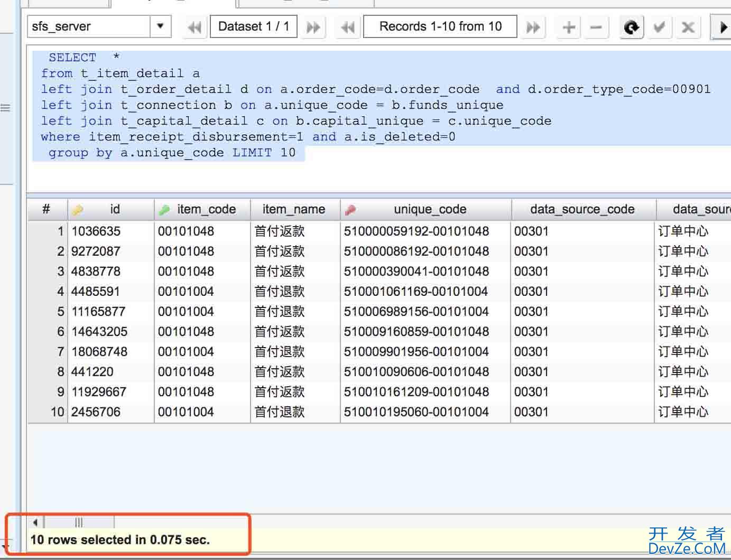This screenshot has height=560, width=731.
Task: Select id cell 11165877
Action: tap(111, 312)
